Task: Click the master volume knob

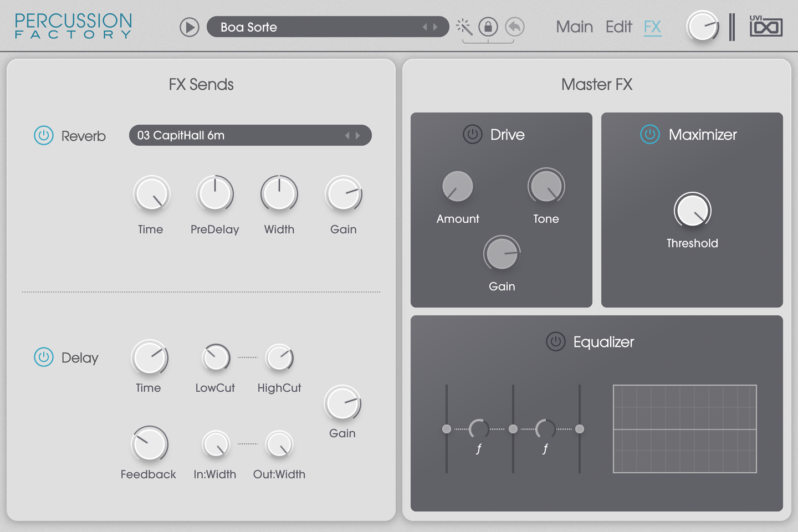Action: point(702,27)
